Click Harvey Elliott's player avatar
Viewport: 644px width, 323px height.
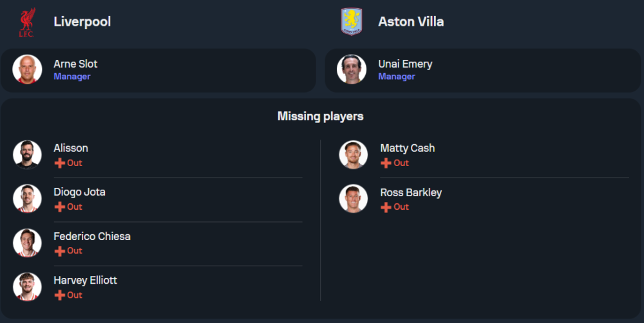(27, 287)
